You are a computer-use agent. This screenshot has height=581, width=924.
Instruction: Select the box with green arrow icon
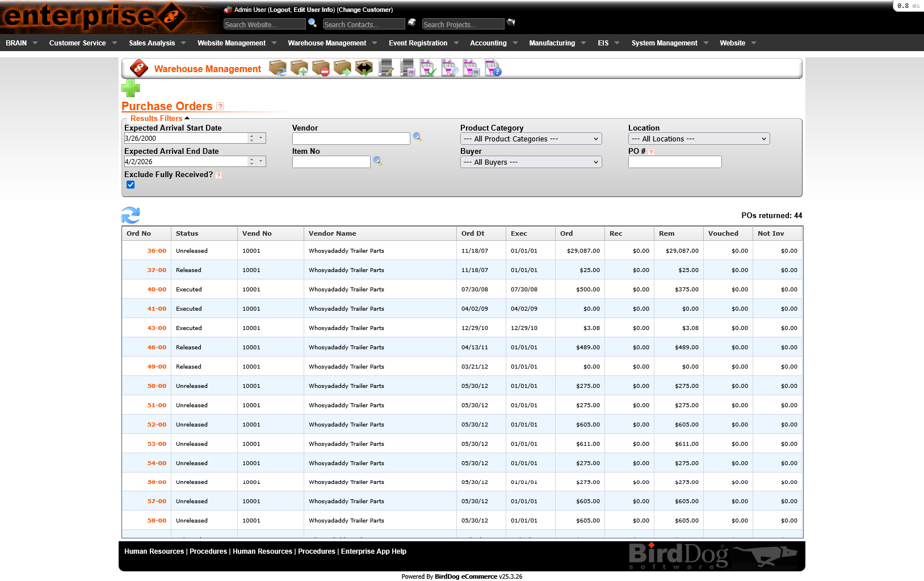pyautogui.click(x=342, y=68)
